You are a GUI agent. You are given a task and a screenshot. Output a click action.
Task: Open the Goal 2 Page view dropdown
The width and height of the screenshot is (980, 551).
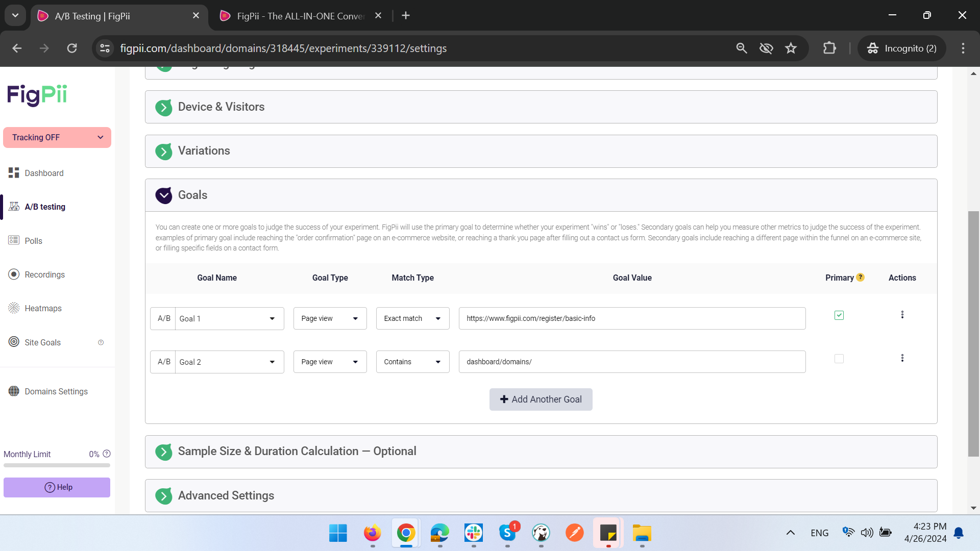click(330, 362)
